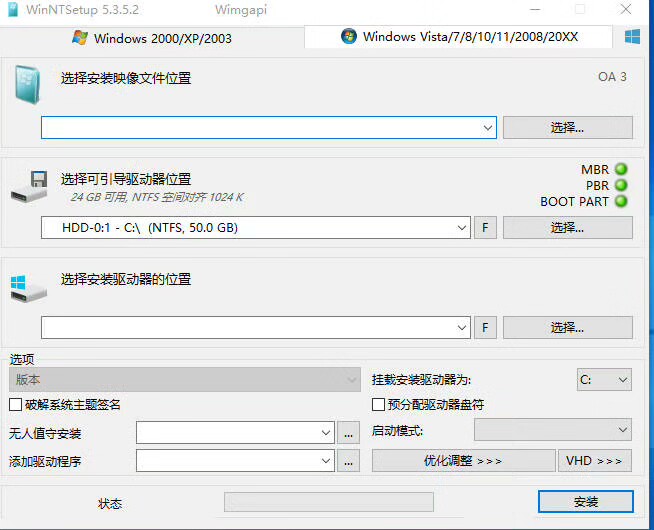
Task: Expand the install image file path dropdown
Action: [x=488, y=128]
